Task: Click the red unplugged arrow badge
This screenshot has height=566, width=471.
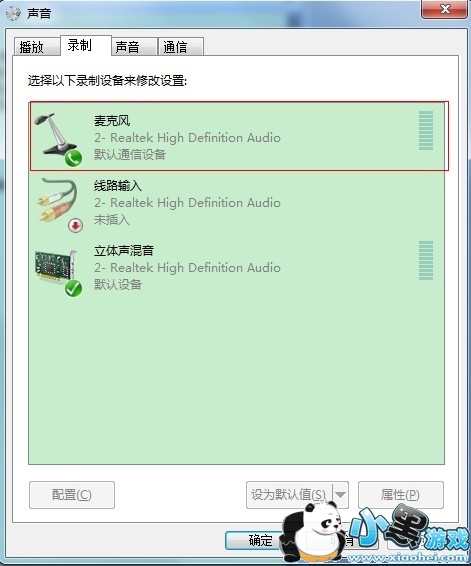Action: pos(75,225)
